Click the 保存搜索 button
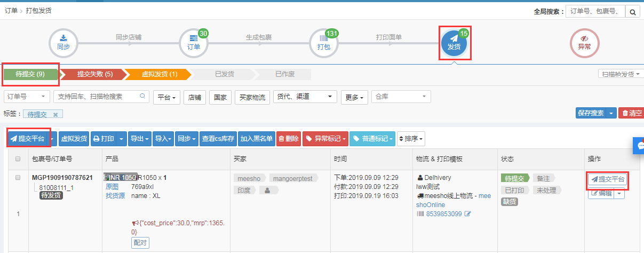 pos(590,113)
